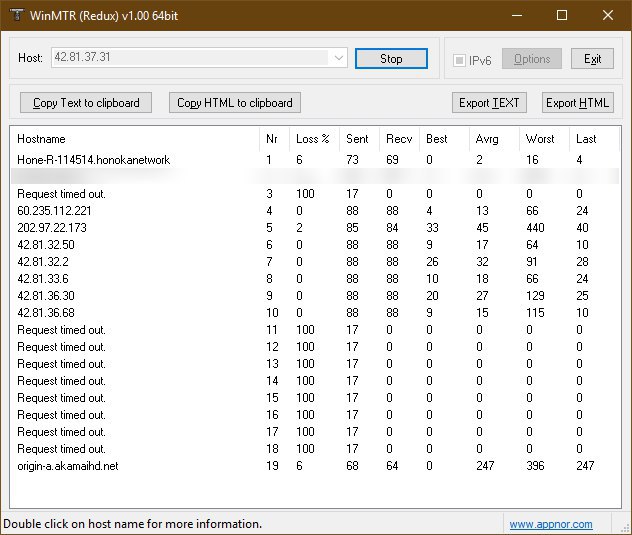Screen dimensions: 632x535
Task: Select hop 202.97.22.173 in list
Action: point(52,228)
